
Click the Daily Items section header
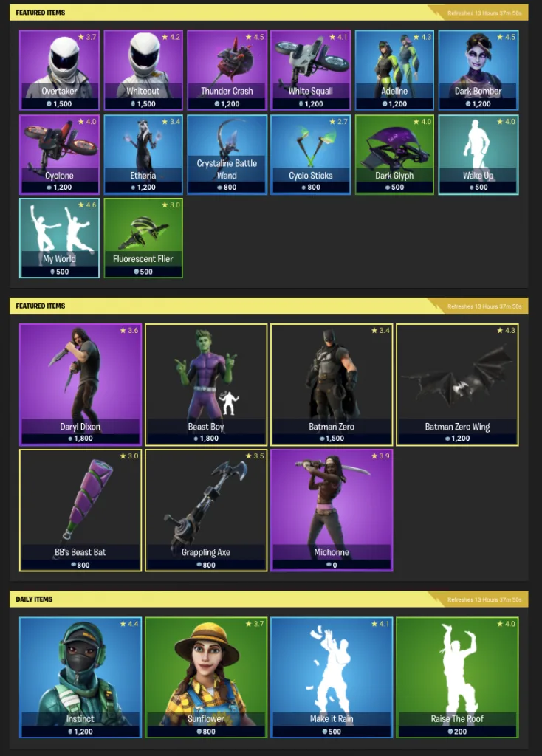[x=269, y=599]
